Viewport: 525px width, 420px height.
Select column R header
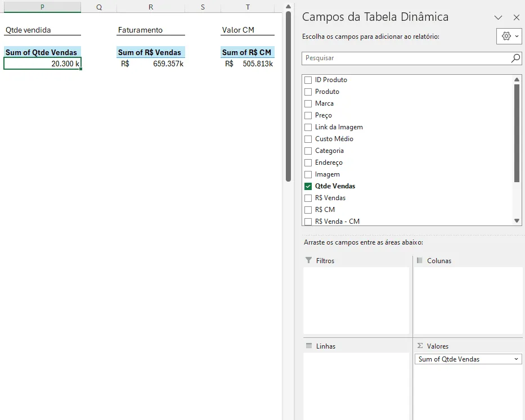click(x=151, y=7)
